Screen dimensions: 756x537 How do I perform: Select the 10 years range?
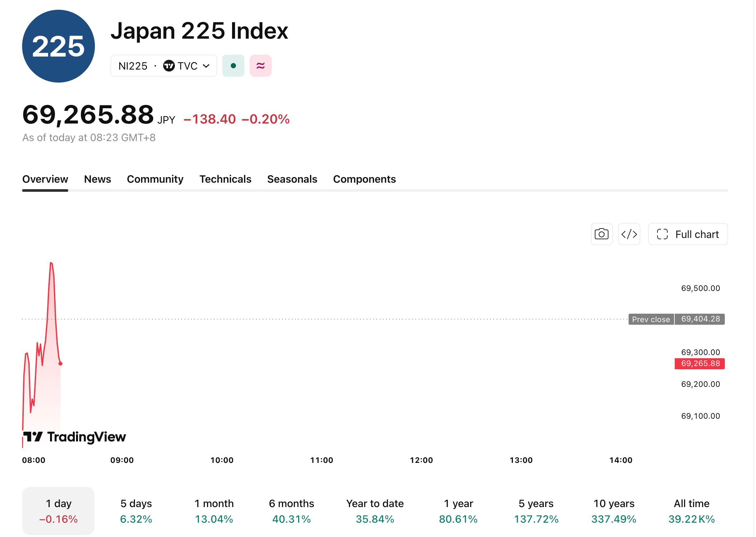(614, 511)
